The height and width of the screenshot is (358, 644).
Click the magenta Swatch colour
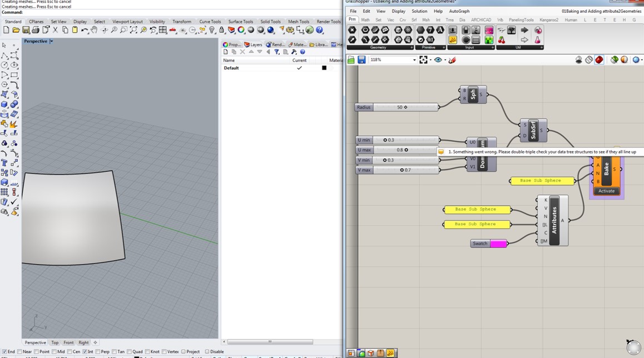pos(499,243)
